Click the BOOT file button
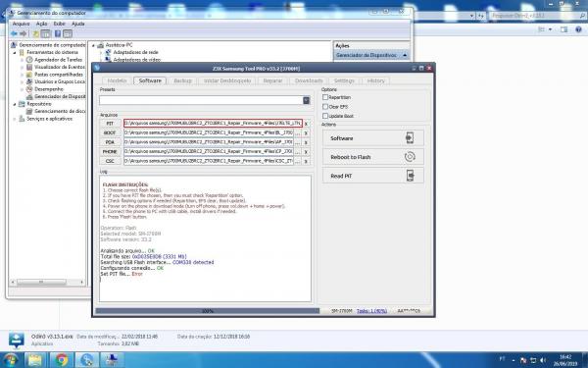 [x=110, y=132]
